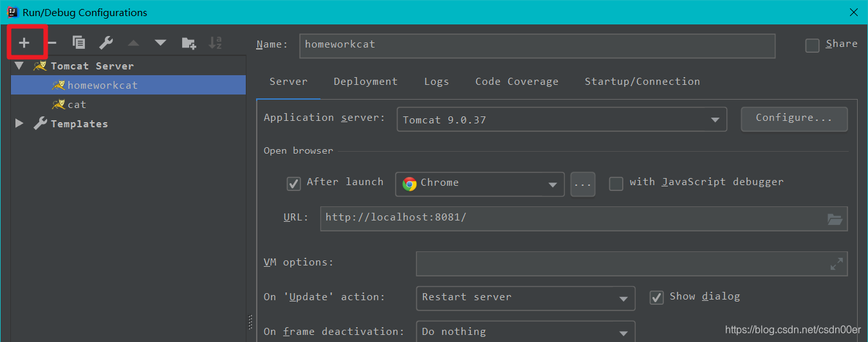Click the Templates wrench icon in the tree

41,123
